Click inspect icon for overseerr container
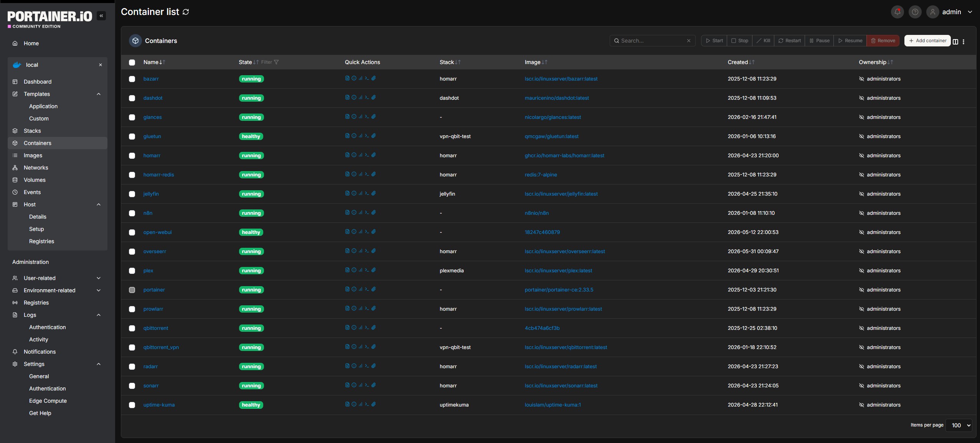This screenshot has width=980, height=443. (354, 251)
